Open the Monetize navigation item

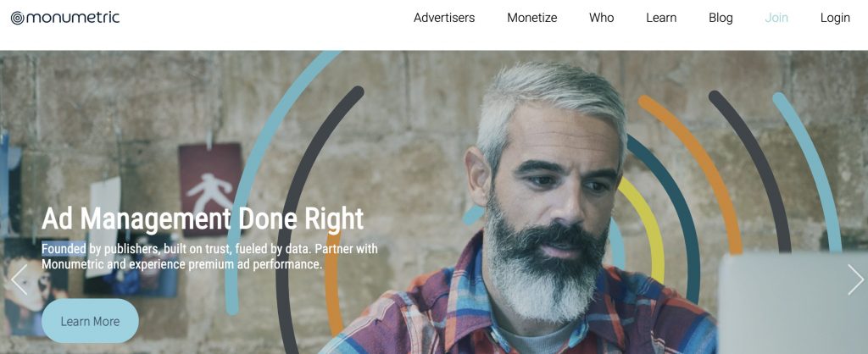tap(532, 18)
